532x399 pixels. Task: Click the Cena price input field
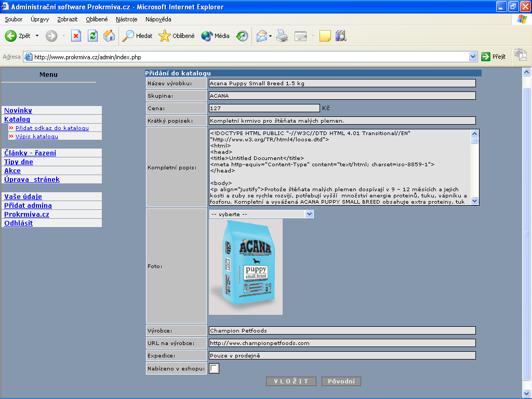click(264, 108)
